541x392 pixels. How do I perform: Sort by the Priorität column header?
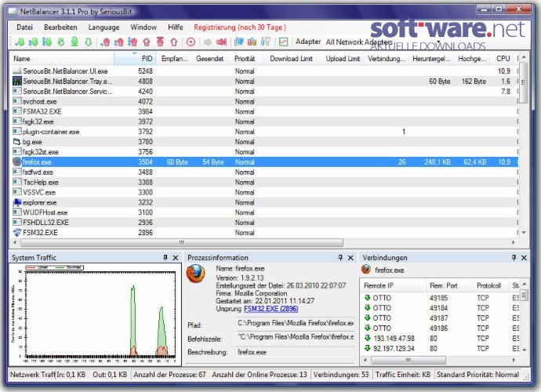[245, 59]
